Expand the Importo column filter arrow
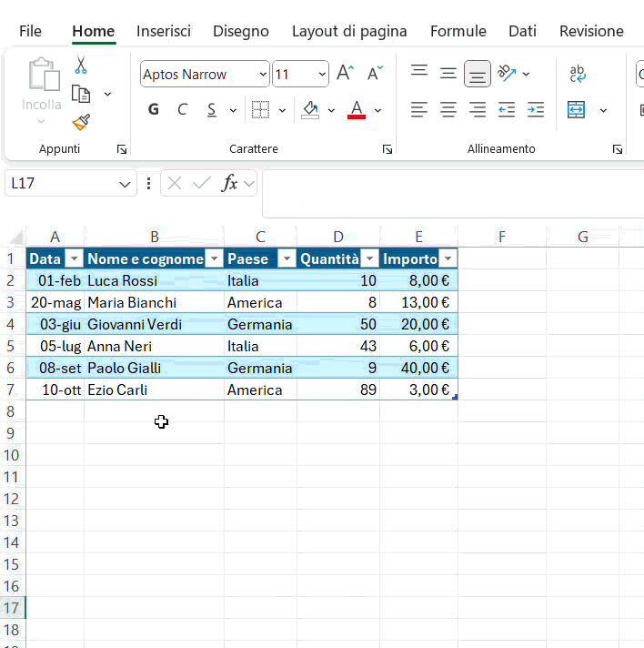This screenshot has width=644, height=648. [x=447, y=259]
